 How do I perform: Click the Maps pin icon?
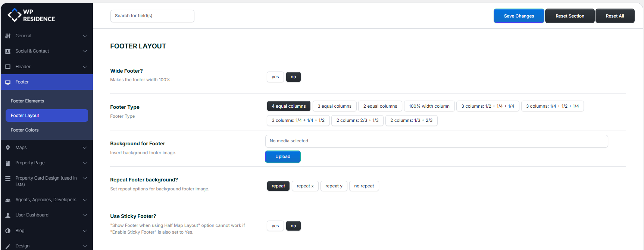pyautogui.click(x=8, y=148)
